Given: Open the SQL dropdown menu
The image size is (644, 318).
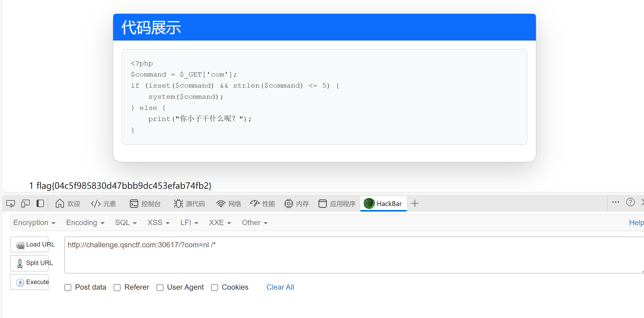Looking at the screenshot, I should [x=126, y=223].
